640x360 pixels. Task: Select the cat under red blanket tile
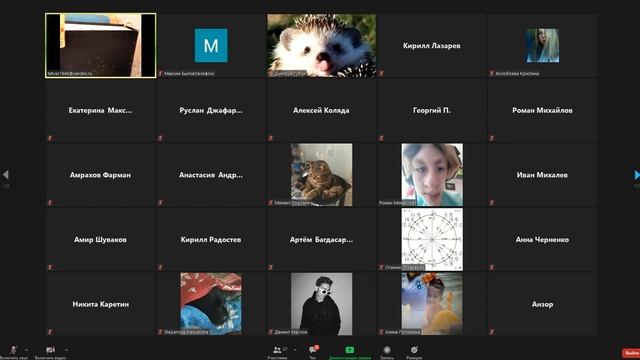click(211, 304)
